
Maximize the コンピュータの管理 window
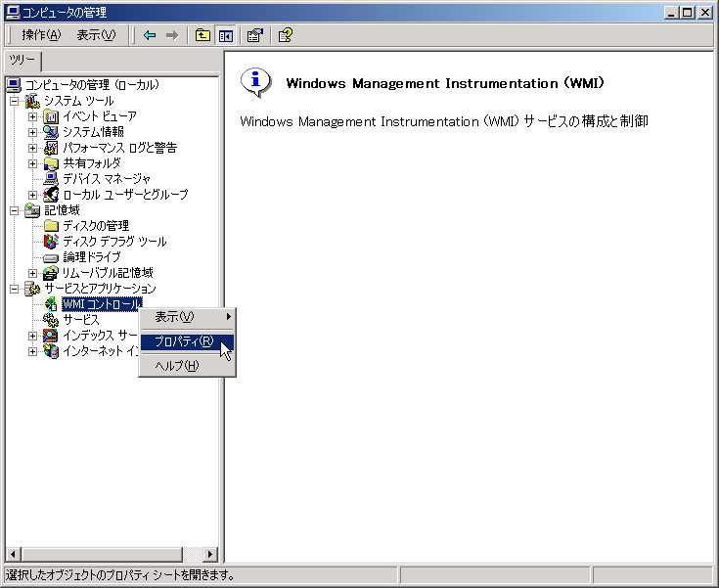tap(688, 13)
